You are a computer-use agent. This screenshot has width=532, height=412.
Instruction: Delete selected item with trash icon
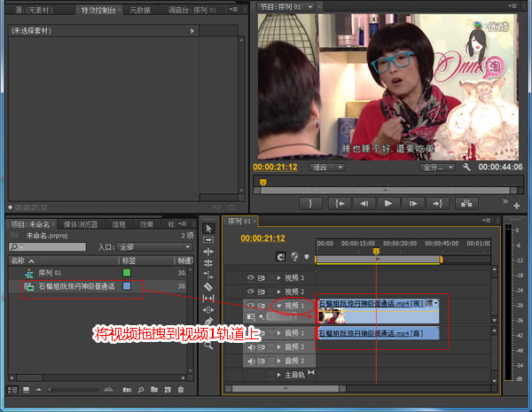click(181, 390)
